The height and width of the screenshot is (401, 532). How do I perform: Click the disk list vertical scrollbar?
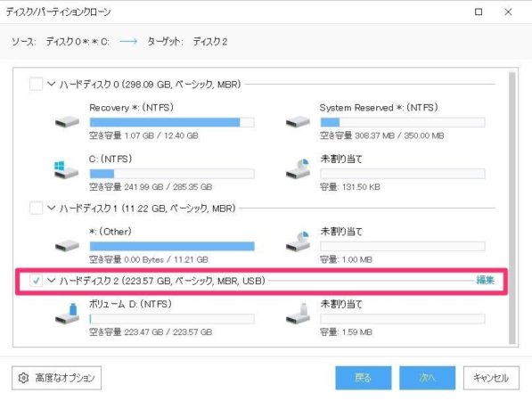point(512,208)
